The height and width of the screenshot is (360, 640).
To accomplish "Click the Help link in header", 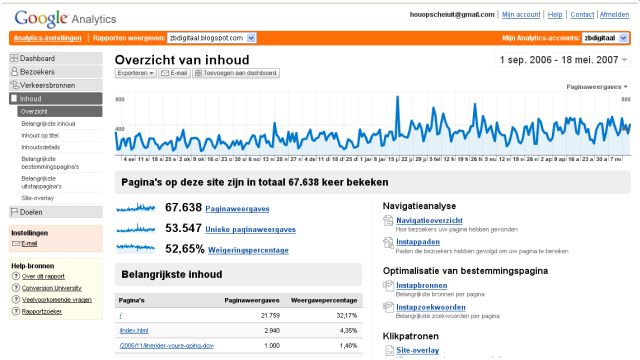I will [x=555, y=15].
